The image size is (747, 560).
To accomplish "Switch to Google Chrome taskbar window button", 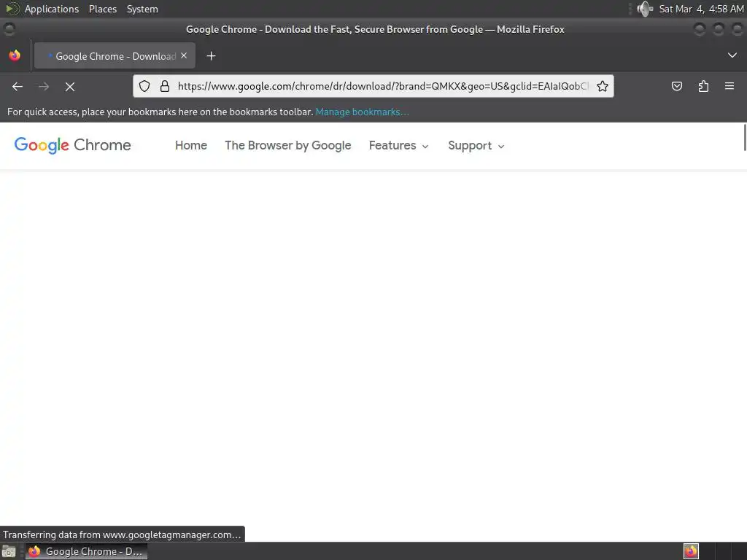I will pos(86,551).
